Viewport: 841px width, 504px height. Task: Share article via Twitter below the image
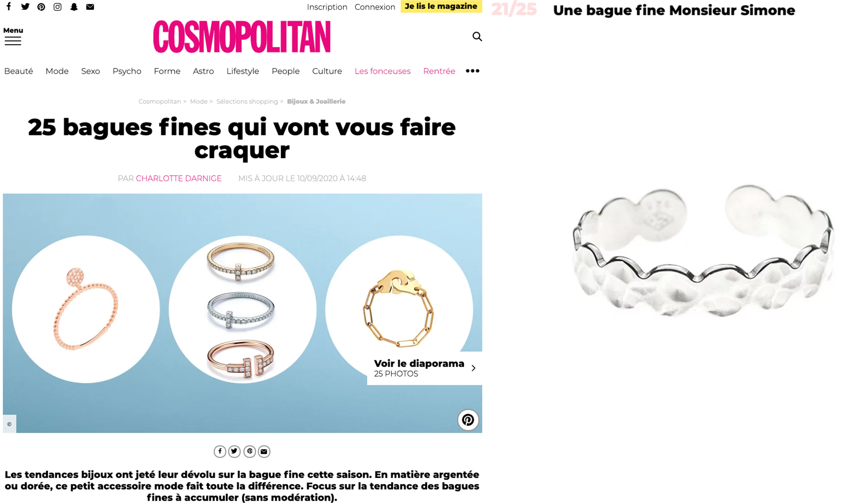[234, 451]
